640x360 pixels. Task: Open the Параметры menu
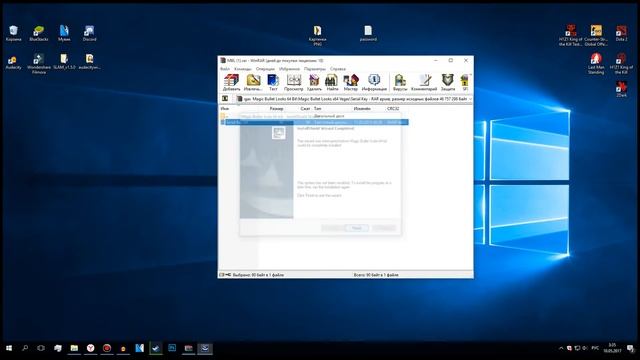coord(315,69)
